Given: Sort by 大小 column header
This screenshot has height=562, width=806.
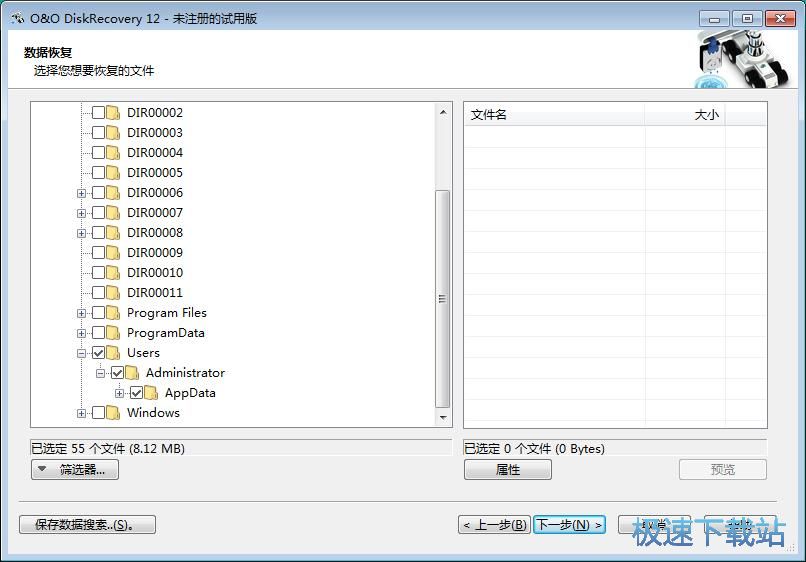Looking at the screenshot, I should (x=685, y=115).
